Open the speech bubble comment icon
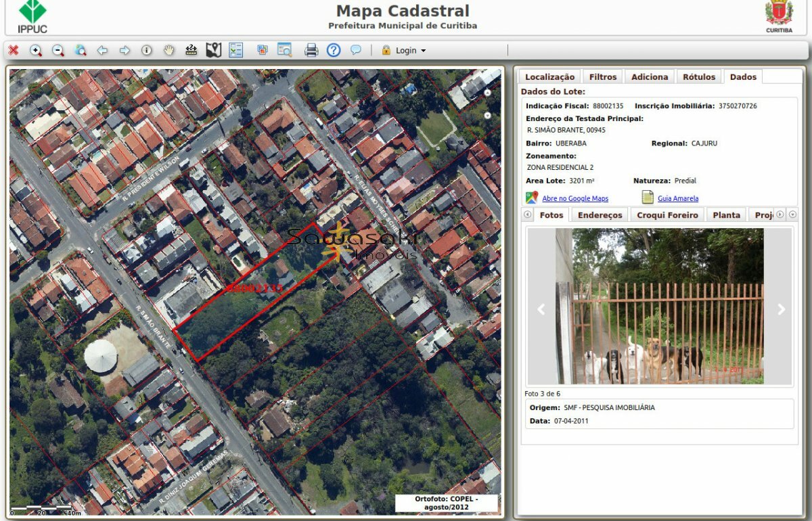Viewport: 812px width, 521px height. 355,50
